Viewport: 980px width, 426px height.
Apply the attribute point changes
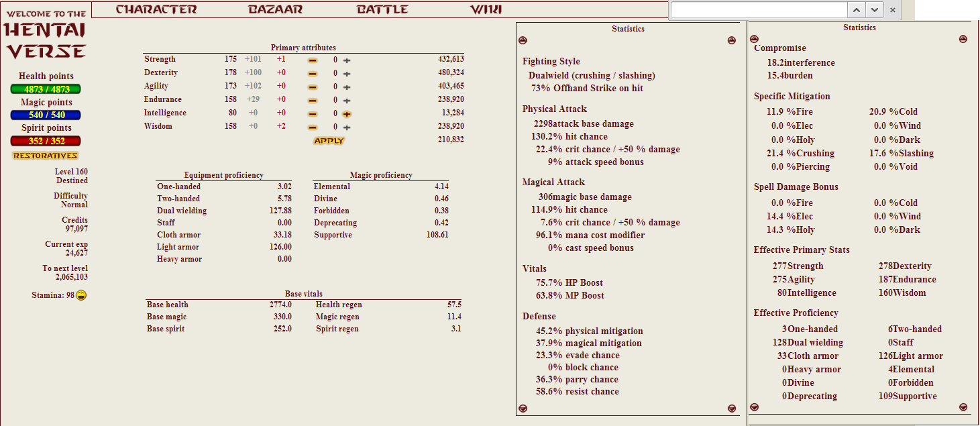[x=329, y=141]
